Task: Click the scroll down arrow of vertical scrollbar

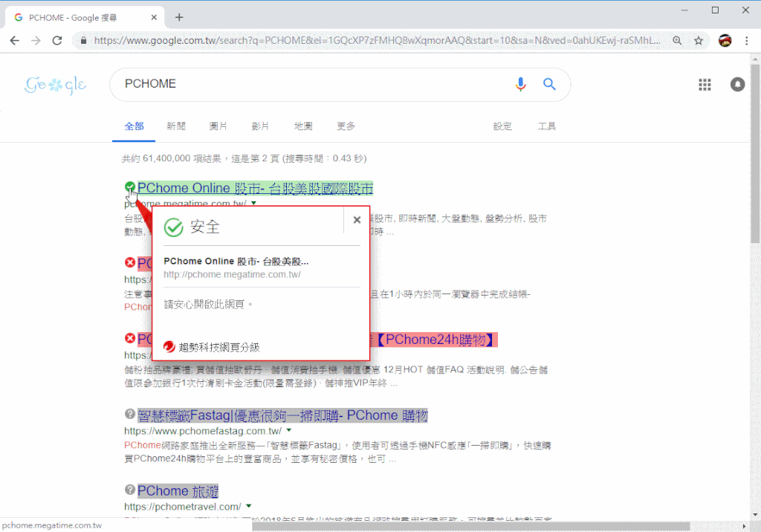Action: [755, 514]
